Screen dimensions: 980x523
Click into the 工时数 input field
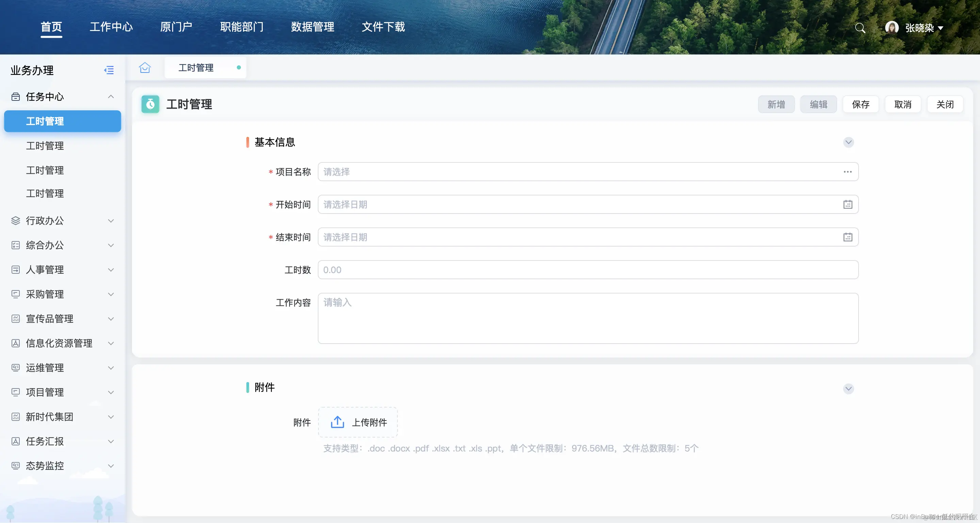588,270
